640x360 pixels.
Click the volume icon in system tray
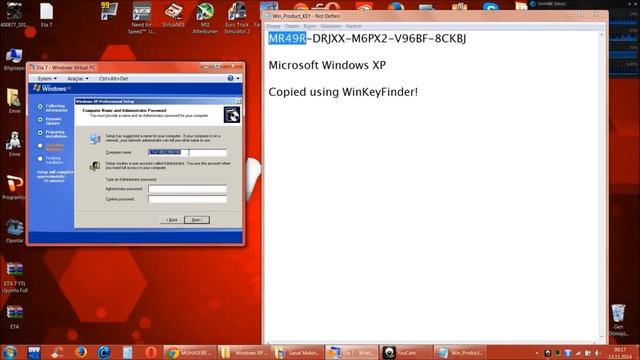pos(598,353)
